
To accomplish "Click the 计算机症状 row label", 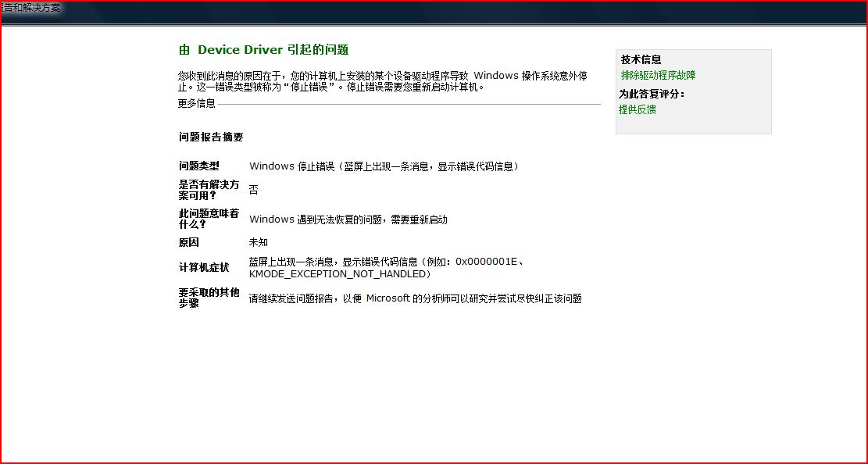I will pyautogui.click(x=204, y=267).
